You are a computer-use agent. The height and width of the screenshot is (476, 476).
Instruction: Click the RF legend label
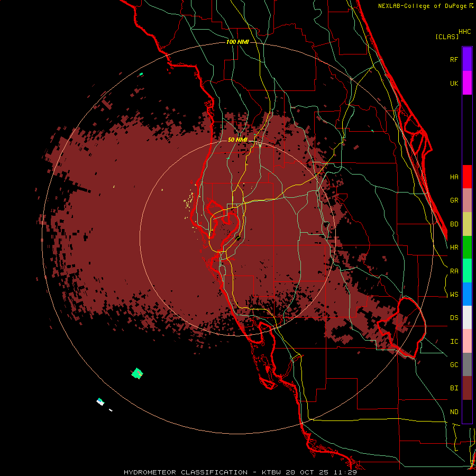(454, 59)
